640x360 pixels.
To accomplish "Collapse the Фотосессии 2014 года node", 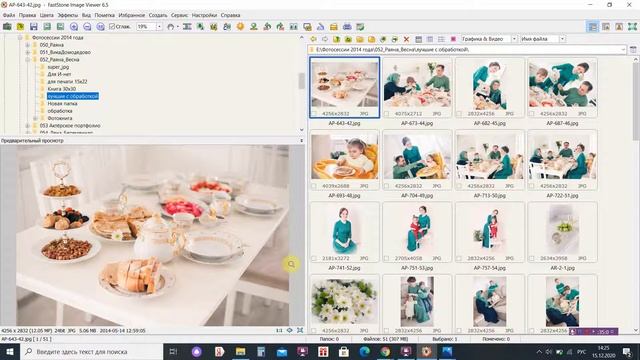I will pyautogui.click(x=20, y=38).
